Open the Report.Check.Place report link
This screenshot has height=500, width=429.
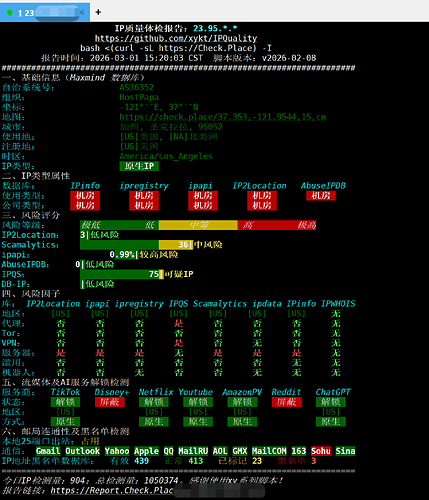(x=112, y=490)
